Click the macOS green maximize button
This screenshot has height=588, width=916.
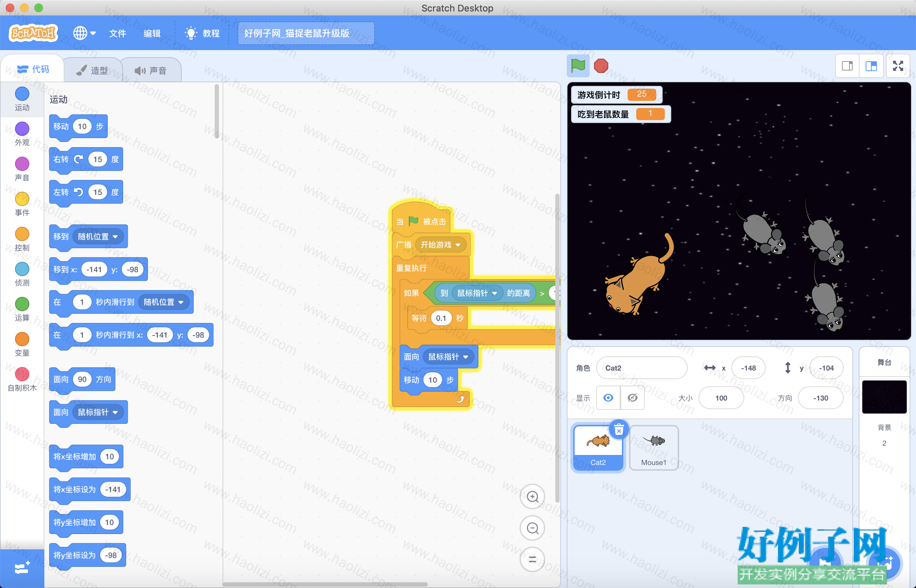coord(39,8)
